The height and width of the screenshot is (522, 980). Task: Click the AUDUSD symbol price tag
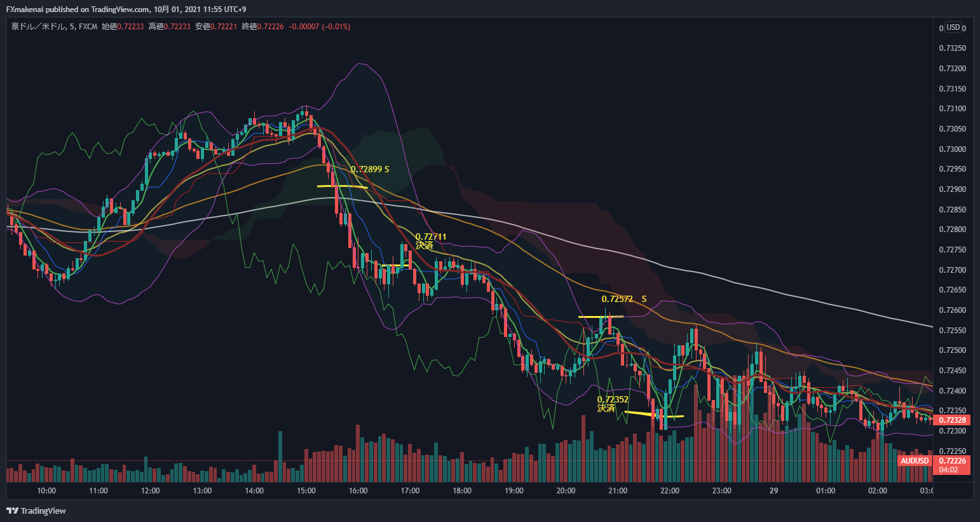tap(915, 461)
